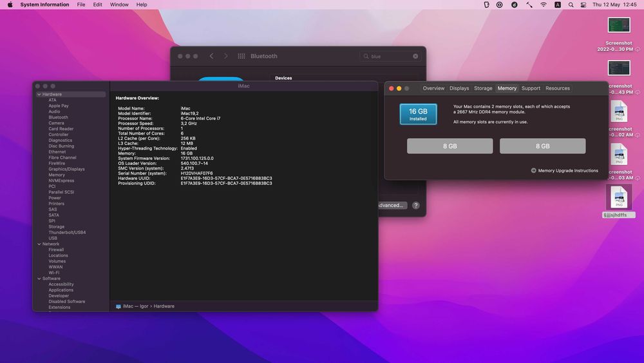Viewport: 644px width, 363px height.
Task: Open System Information app menu
Action: (44, 5)
